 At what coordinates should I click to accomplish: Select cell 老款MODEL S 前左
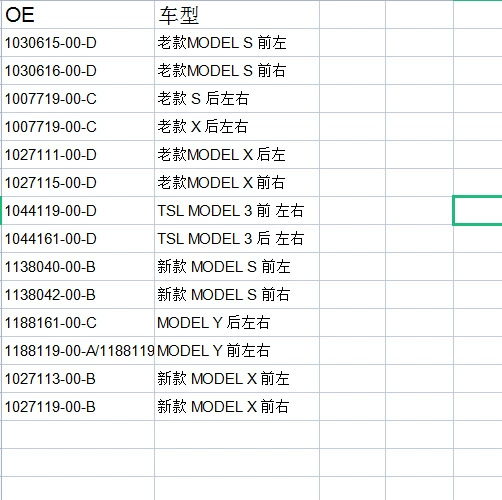237,43
